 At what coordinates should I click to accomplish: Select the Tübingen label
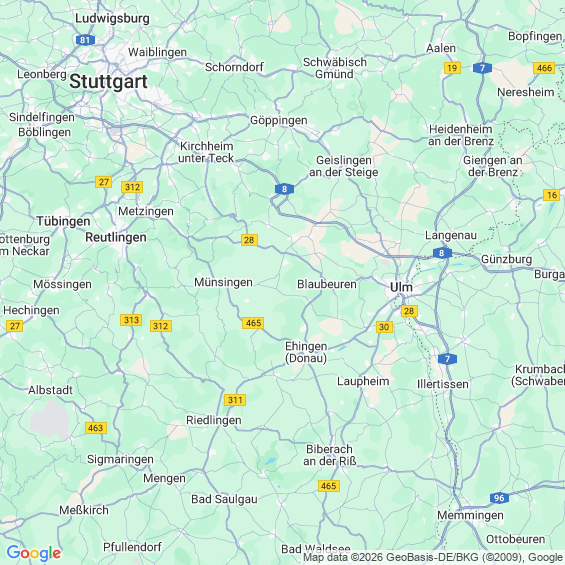[x=63, y=221]
